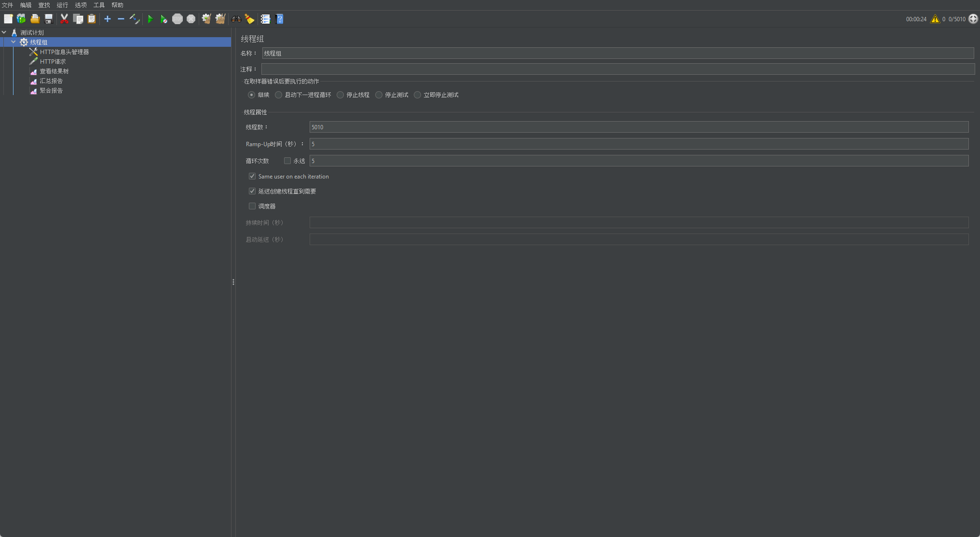The image size is (980, 537).
Task: Click the Collapse all minus icon
Action: pos(121,19)
